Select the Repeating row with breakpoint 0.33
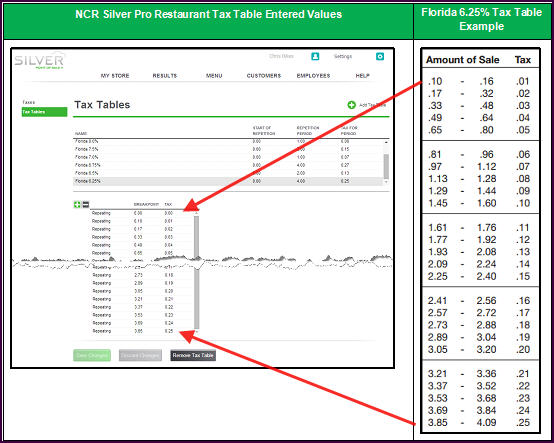This screenshot has width=554, height=443. click(141, 237)
